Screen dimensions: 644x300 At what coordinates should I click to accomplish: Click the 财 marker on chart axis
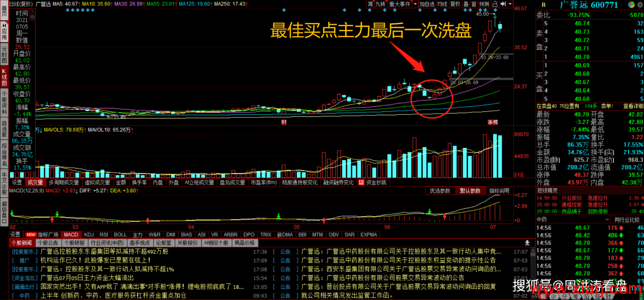(x=284, y=122)
